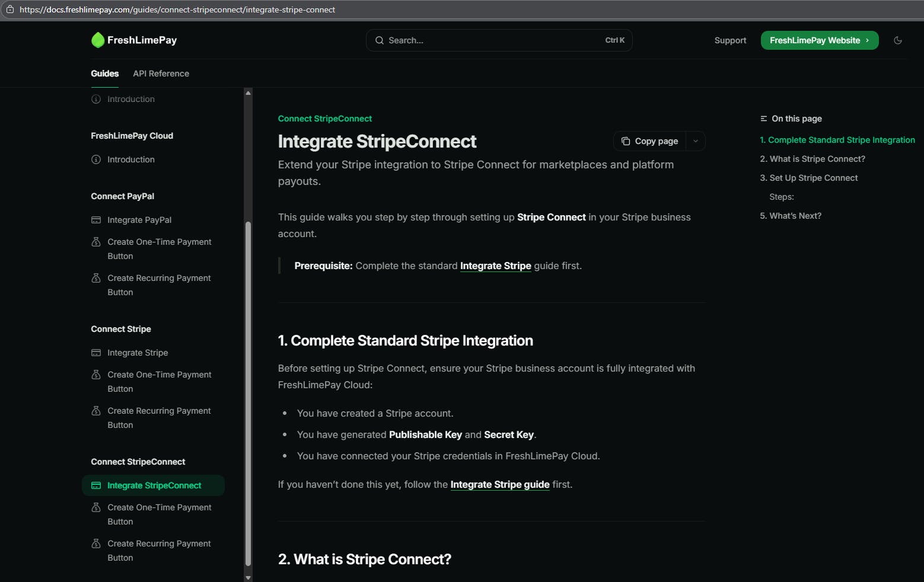This screenshot has width=924, height=582.
Task: Click the Integrate StripeConnect page title
Action: pyautogui.click(x=377, y=142)
